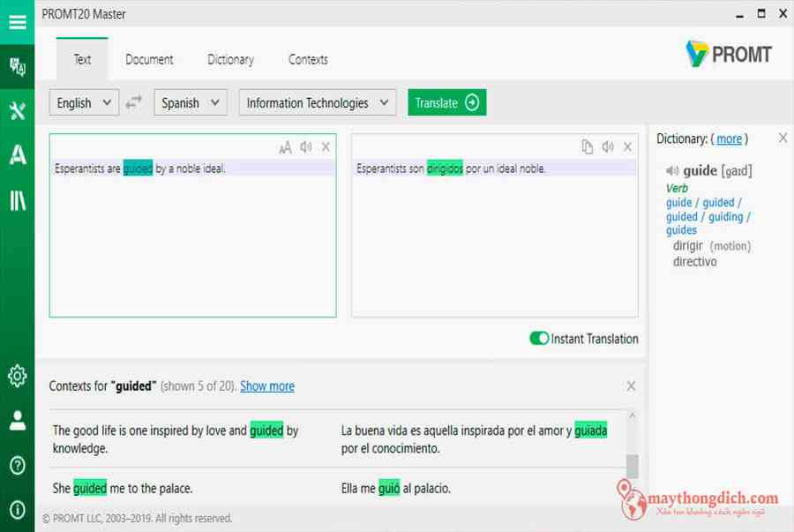Close the Dictionary panel
Viewport: 794px width, 532px height.
(783, 138)
